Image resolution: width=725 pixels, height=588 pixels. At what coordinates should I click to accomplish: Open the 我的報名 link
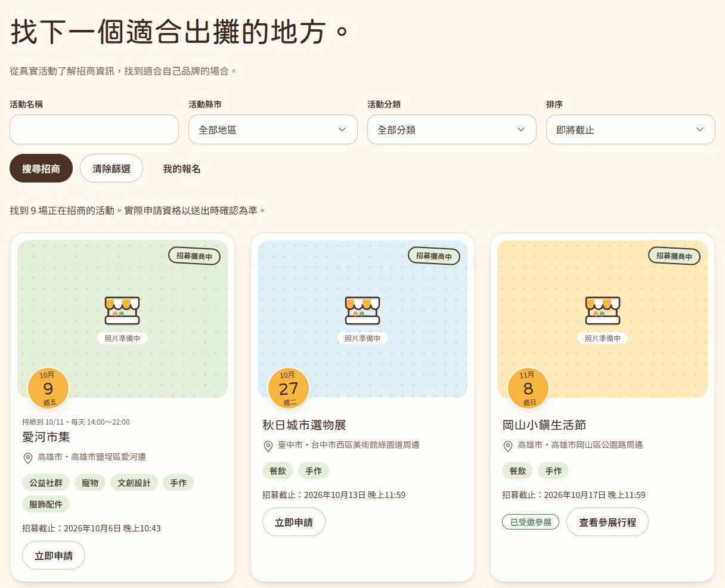coord(182,169)
